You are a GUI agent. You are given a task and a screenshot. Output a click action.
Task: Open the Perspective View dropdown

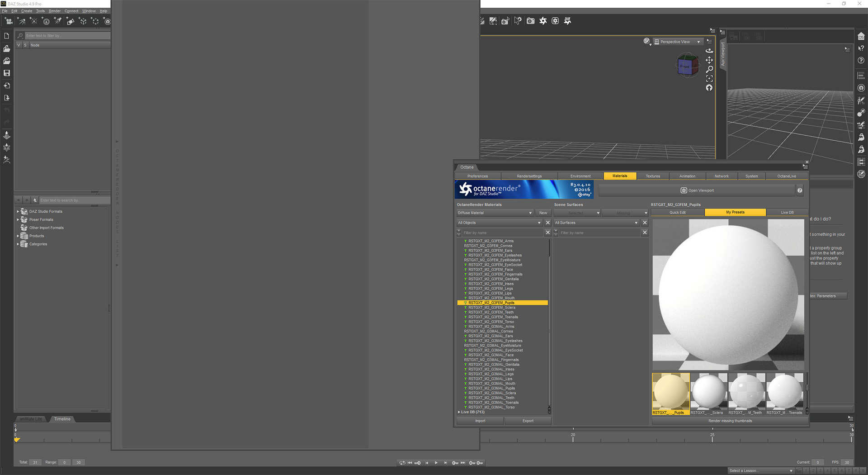pyautogui.click(x=678, y=42)
